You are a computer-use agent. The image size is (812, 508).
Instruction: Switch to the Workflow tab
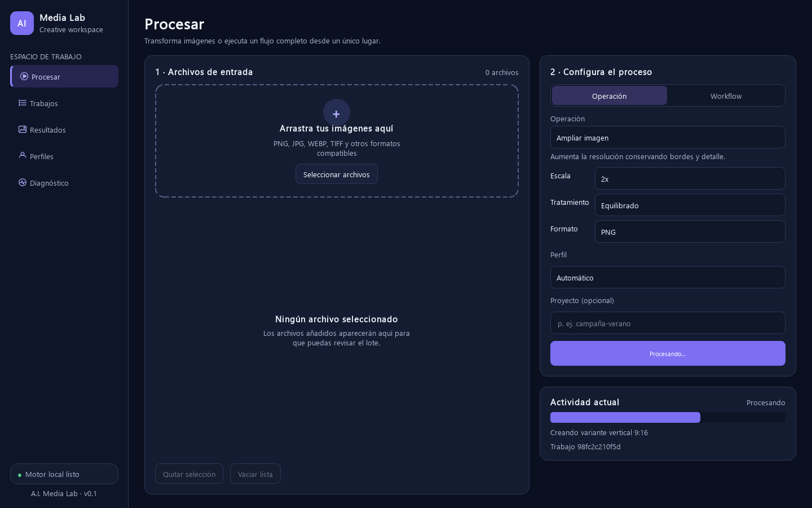point(726,96)
